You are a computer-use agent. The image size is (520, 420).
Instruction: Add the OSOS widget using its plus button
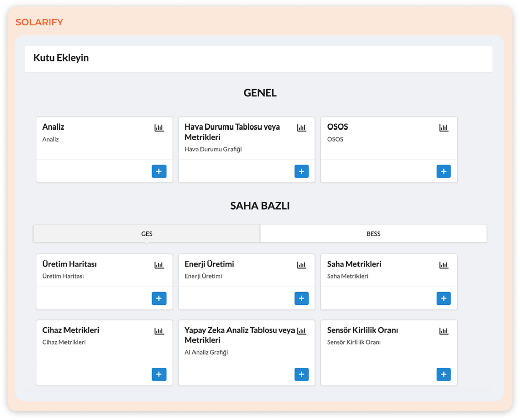443,171
